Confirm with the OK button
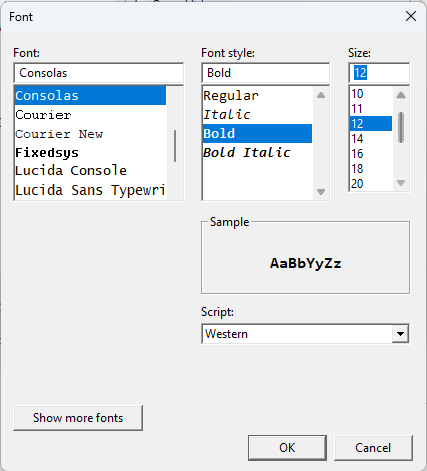 (287, 448)
